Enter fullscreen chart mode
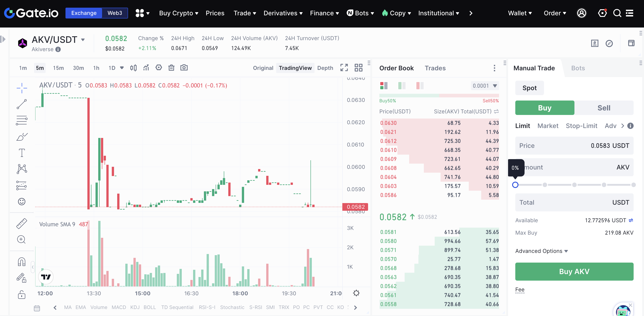Image resolution: width=644 pixels, height=316 pixels. (x=344, y=68)
